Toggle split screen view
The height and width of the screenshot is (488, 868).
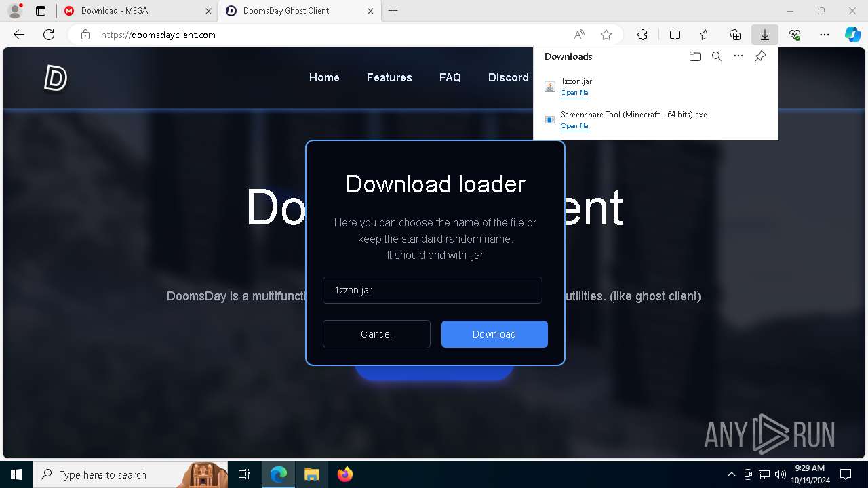point(675,35)
